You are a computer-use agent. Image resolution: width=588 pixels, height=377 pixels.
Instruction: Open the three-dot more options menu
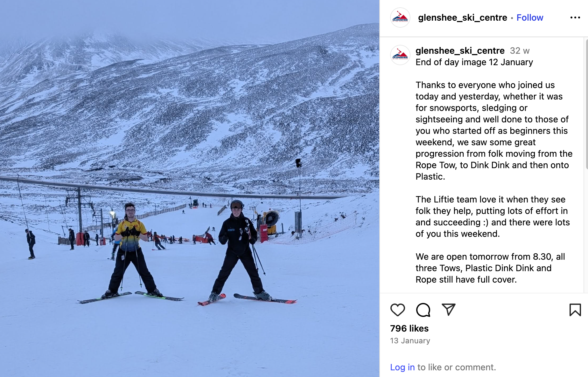pyautogui.click(x=575, y=17)
